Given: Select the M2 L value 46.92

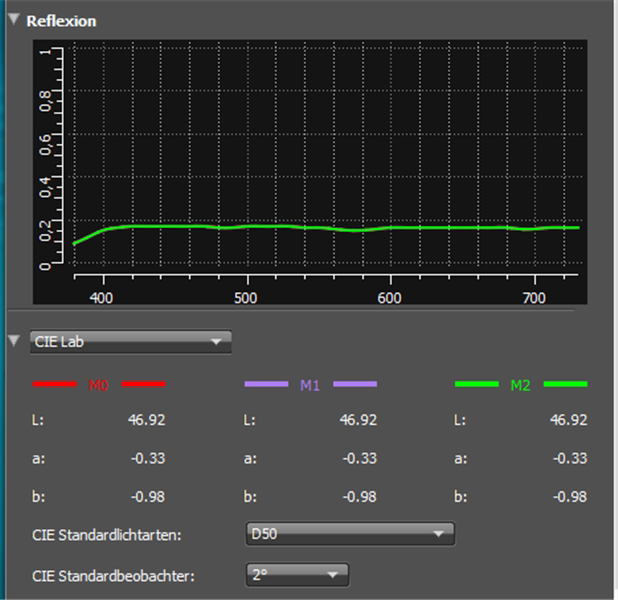Looking at the screenshot, I should tap(568, 421).
